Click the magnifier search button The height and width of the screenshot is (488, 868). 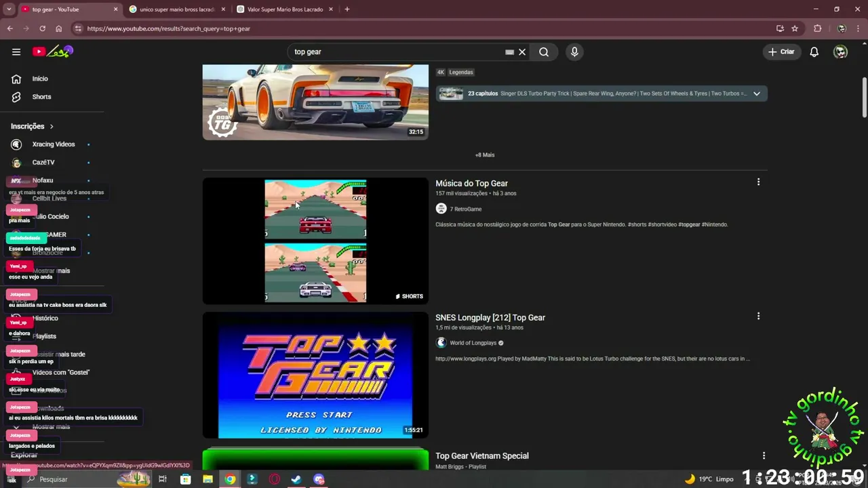pos(544,52)
